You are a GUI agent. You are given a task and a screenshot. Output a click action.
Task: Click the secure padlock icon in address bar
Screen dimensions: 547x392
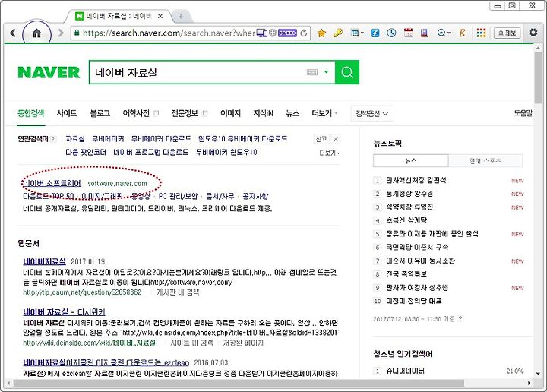pyautogui.click(x=77, y=33)
